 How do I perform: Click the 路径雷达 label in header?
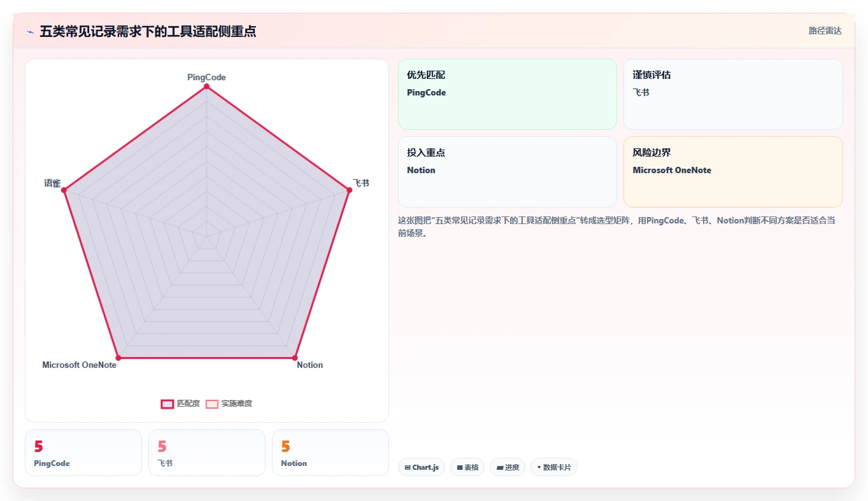click(825, 31)
